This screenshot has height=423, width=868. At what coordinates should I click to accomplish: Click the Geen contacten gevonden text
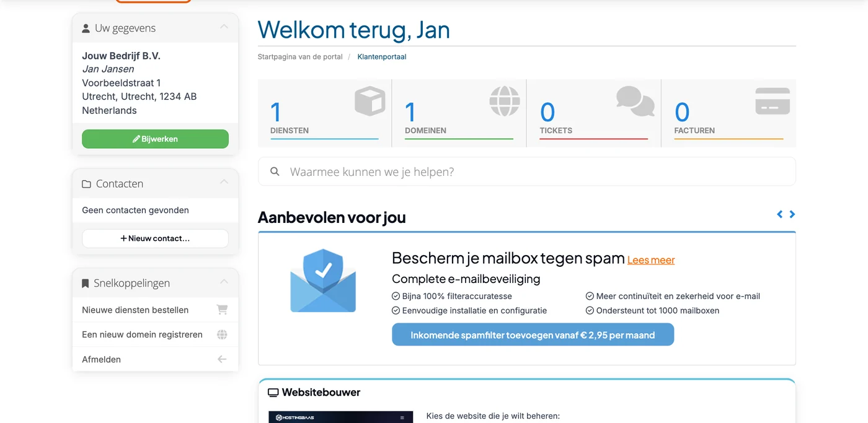(135, 210)
